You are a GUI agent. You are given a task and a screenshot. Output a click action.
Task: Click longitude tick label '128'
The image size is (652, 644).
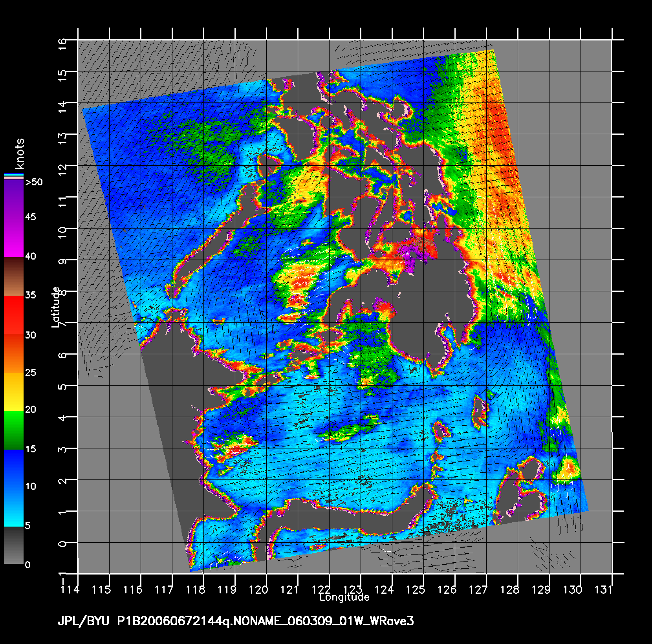tap(510, 590)
